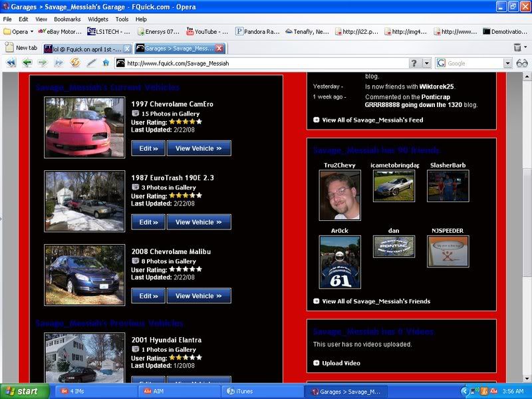Open the View menu

[41, 19]
